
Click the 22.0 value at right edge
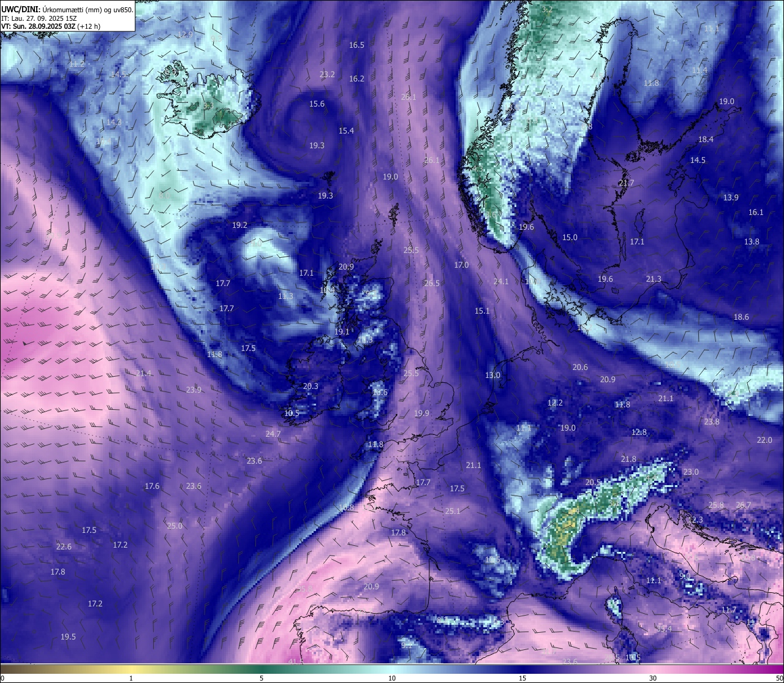764,440
